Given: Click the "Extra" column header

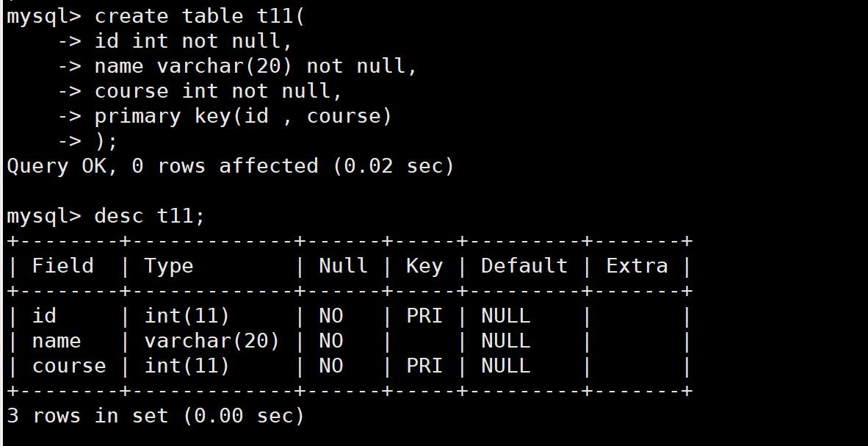Looking at the screenshot, I should click(x=637, y=265).
